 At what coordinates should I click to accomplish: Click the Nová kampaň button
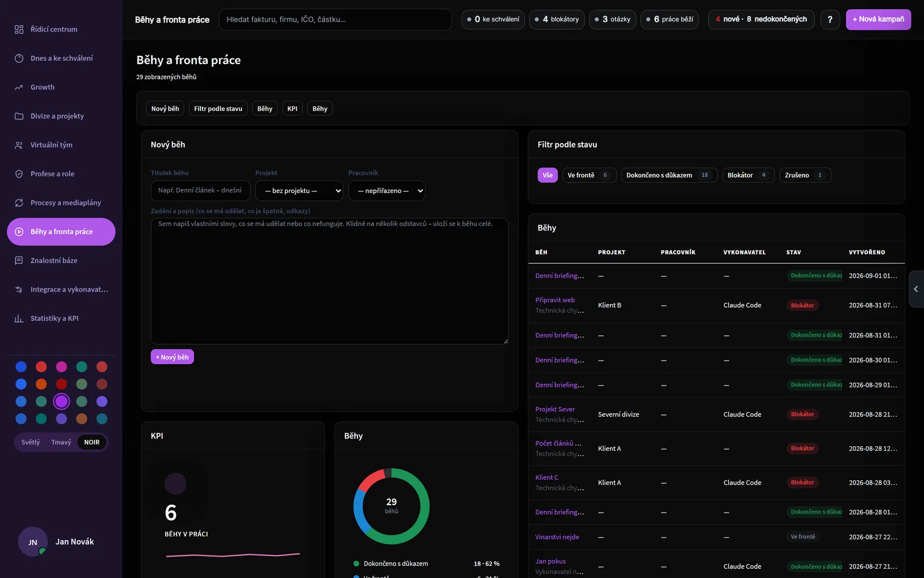(878, 20)
